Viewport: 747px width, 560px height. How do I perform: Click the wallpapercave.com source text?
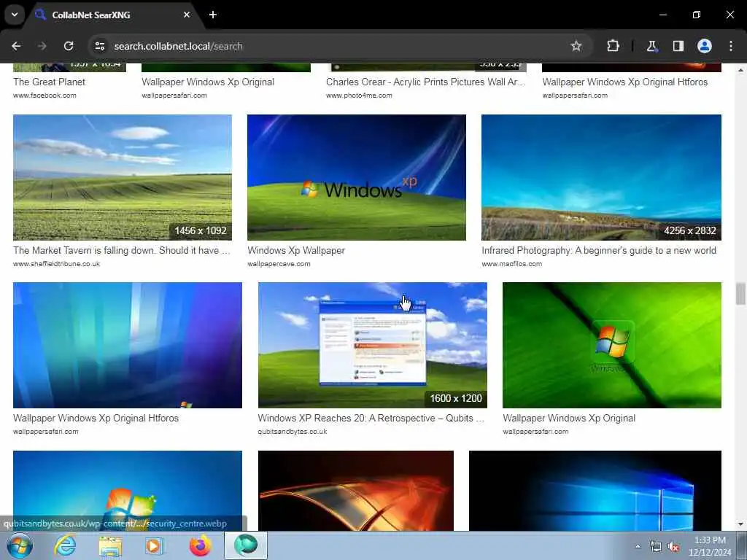coord(279,264)
